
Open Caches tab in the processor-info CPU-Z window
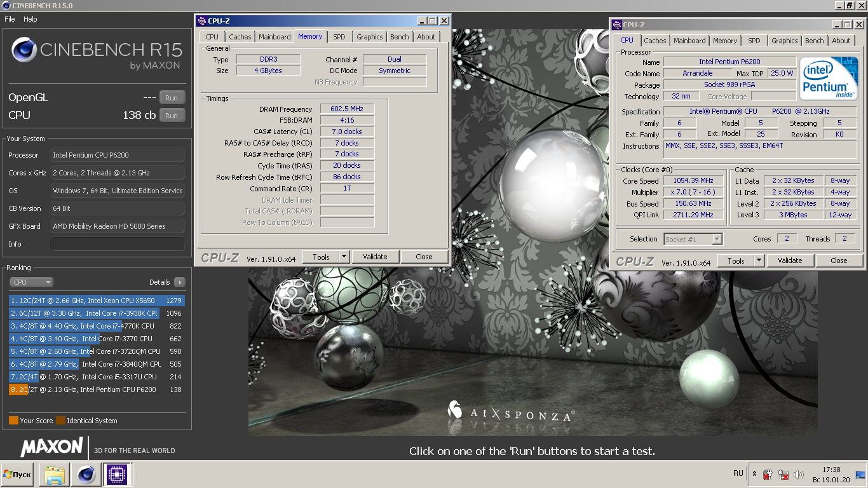[655, 41]
